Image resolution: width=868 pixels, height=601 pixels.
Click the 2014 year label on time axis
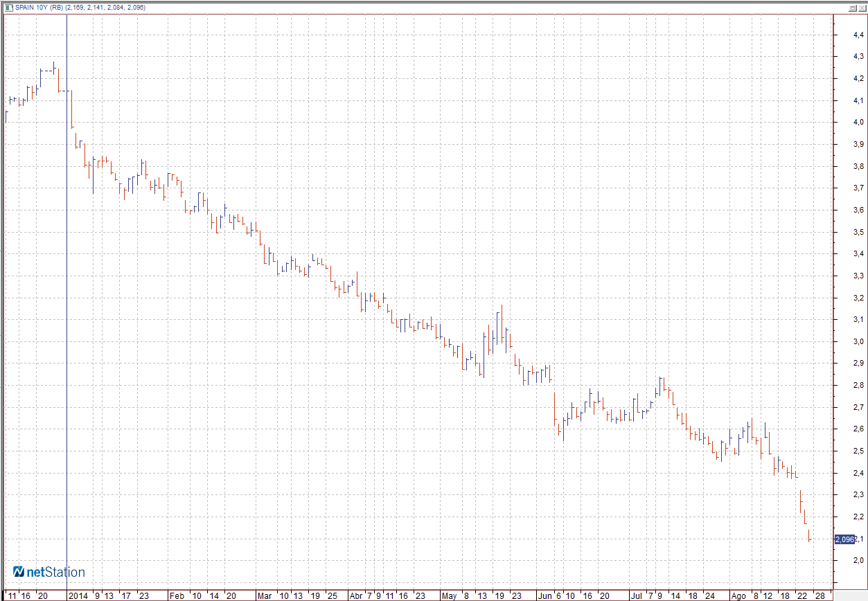[x=77, y=595]
